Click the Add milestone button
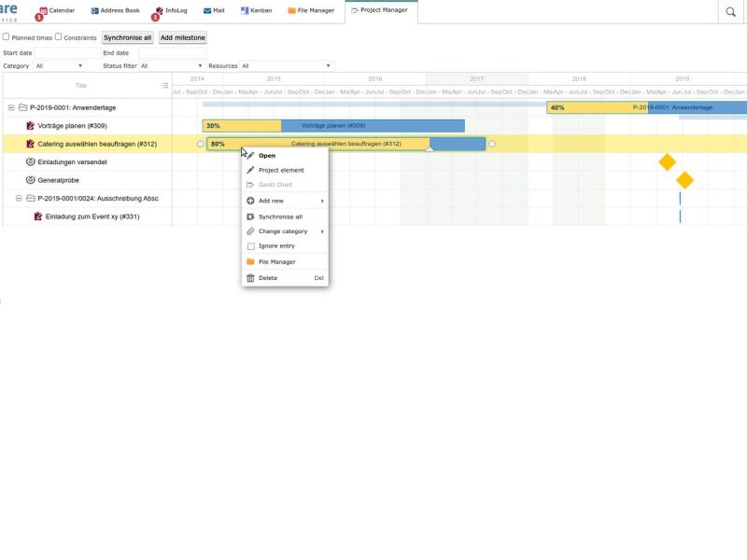 click(x=183, y=37)
